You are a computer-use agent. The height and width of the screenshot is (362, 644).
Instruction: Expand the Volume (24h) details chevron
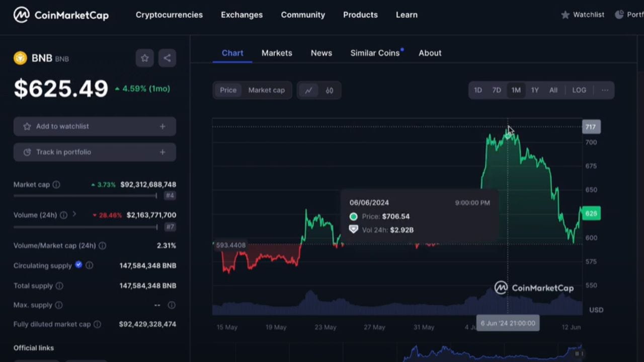[x=73, y=215]
